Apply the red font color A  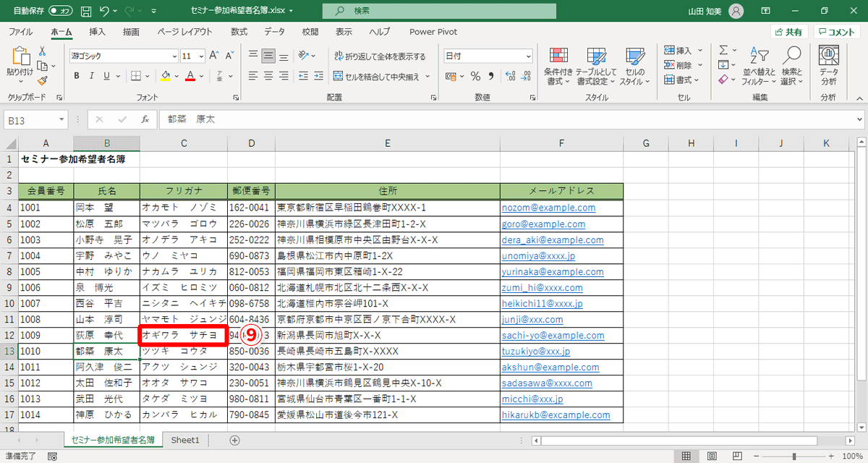(190, 76)
